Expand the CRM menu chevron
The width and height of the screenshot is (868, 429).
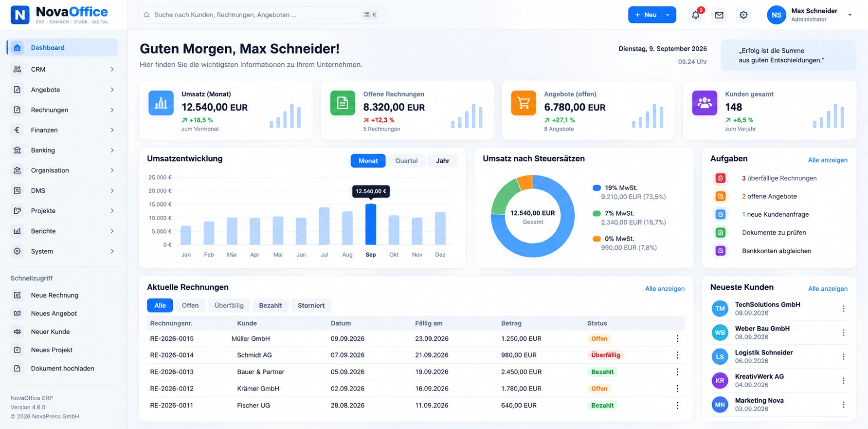coord(112,69)
